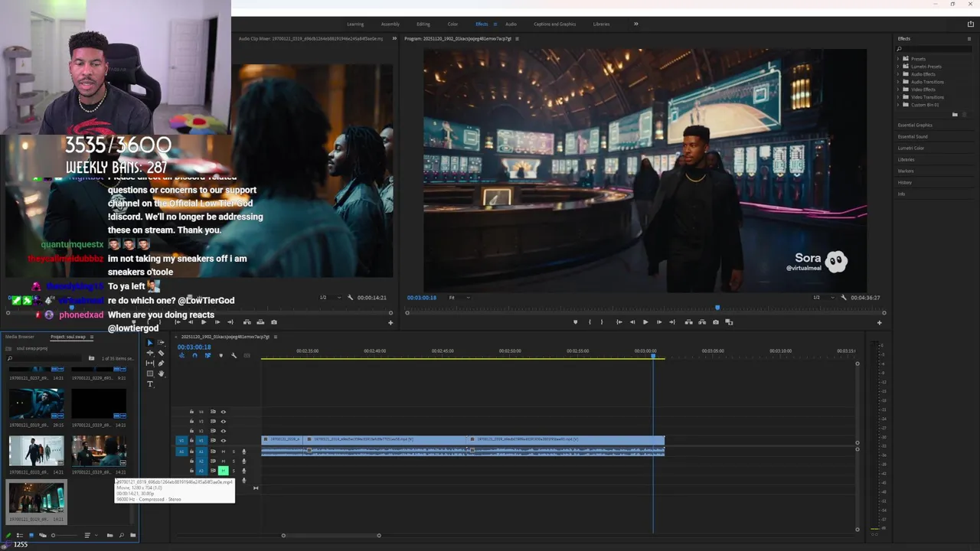
Task: Switch to the Editing workspace
Action: click(x=423, y=24)
